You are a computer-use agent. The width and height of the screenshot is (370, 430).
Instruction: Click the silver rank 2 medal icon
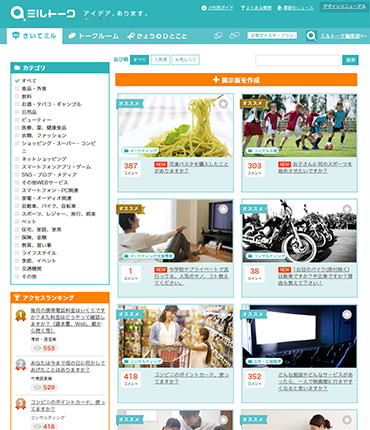pos(21,365)
